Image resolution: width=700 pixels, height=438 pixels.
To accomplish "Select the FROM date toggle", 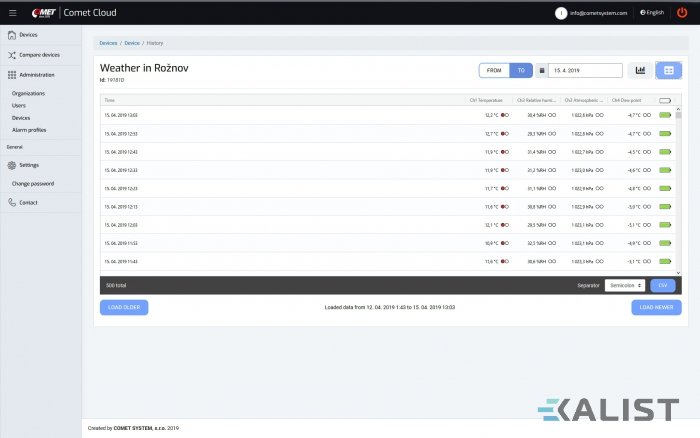I will 493,70.
